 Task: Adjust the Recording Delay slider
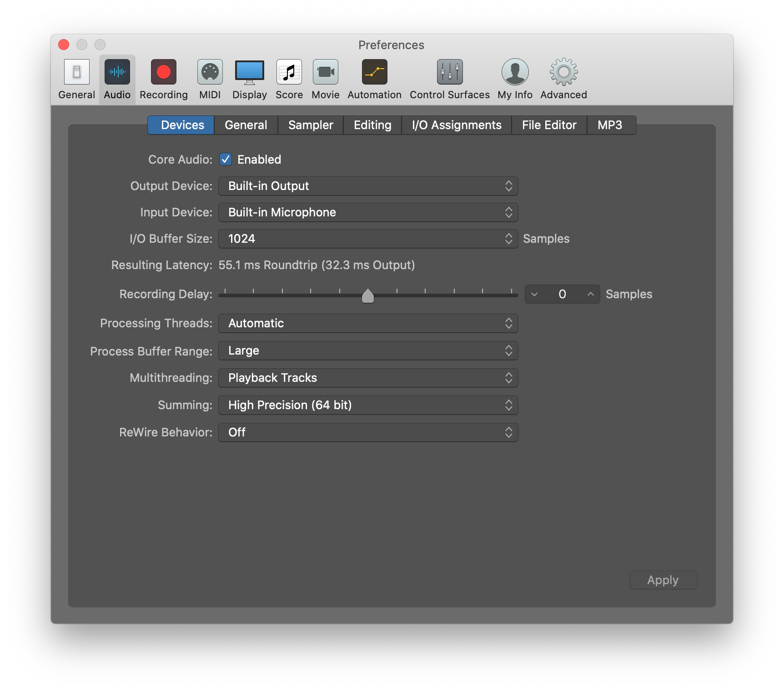point(367,295)
